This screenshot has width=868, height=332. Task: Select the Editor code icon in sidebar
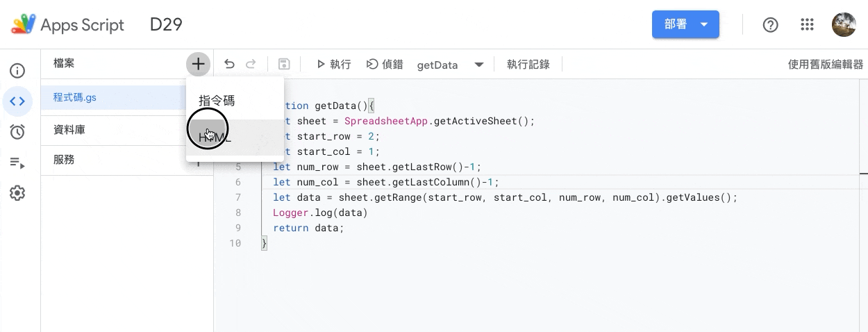(17, 101)
